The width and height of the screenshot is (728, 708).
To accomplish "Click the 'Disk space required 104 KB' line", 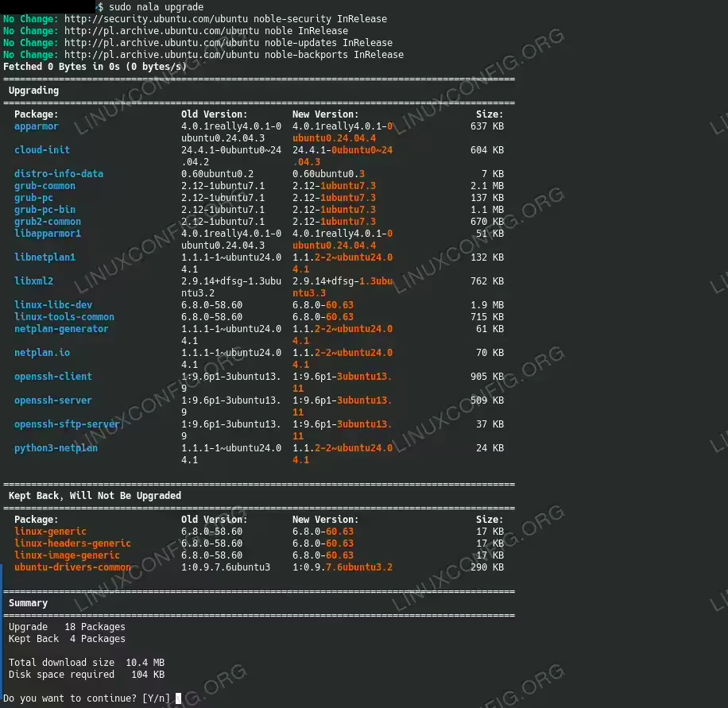I will (87, 674).
